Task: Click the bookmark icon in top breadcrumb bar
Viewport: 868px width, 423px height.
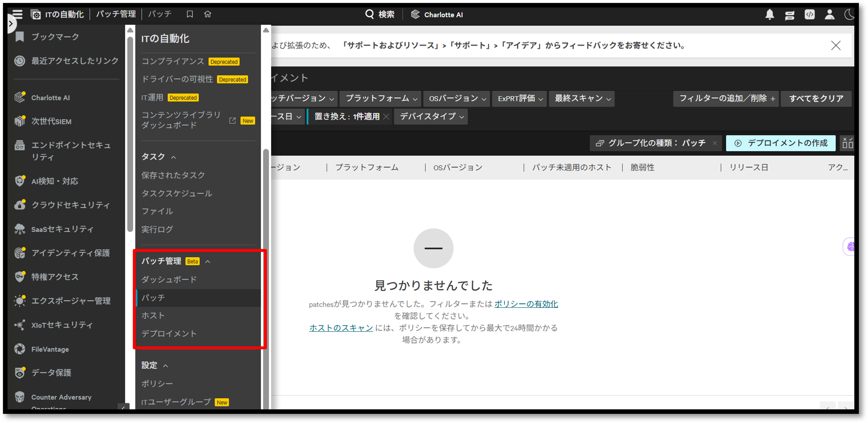Action: coord(190,14)
